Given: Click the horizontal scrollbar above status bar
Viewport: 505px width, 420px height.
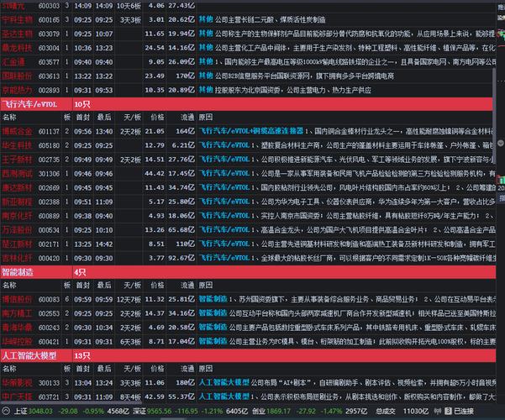Looking at the screenshot, I should pos(71,402).
